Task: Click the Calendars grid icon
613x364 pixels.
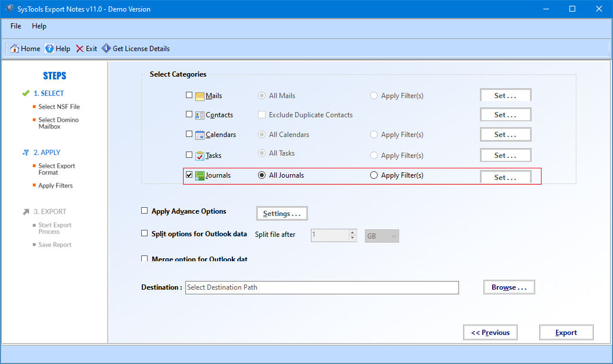Action: (x=199, y=135)
